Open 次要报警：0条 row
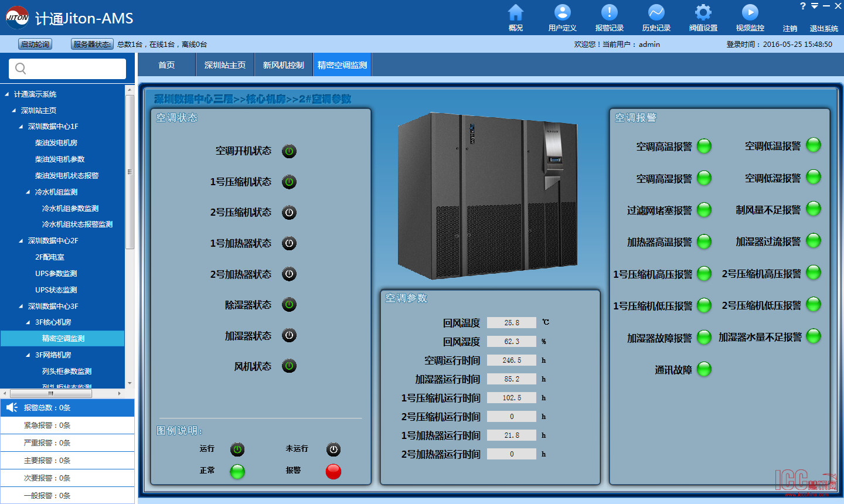 (67, 478)
